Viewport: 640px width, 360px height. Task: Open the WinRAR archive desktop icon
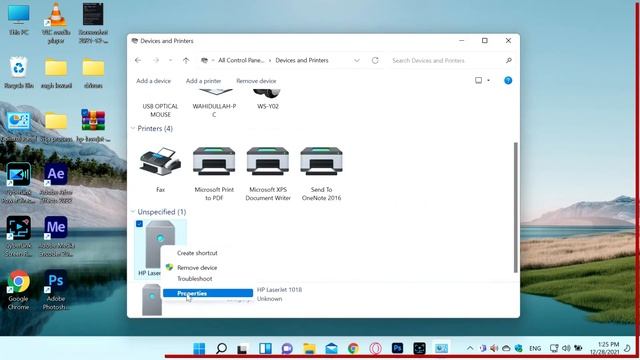tap(93, 126)
